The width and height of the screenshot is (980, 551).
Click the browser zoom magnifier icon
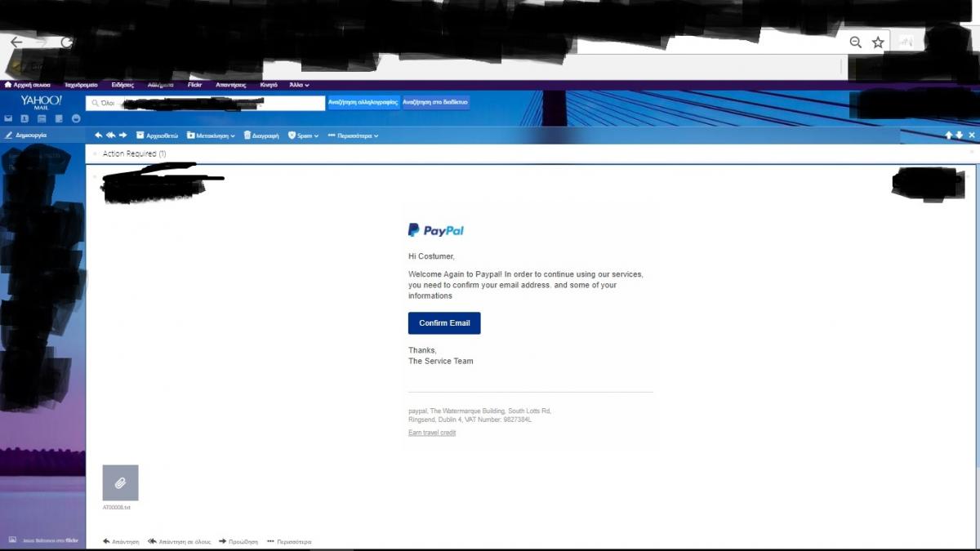(x=855, y=42)
